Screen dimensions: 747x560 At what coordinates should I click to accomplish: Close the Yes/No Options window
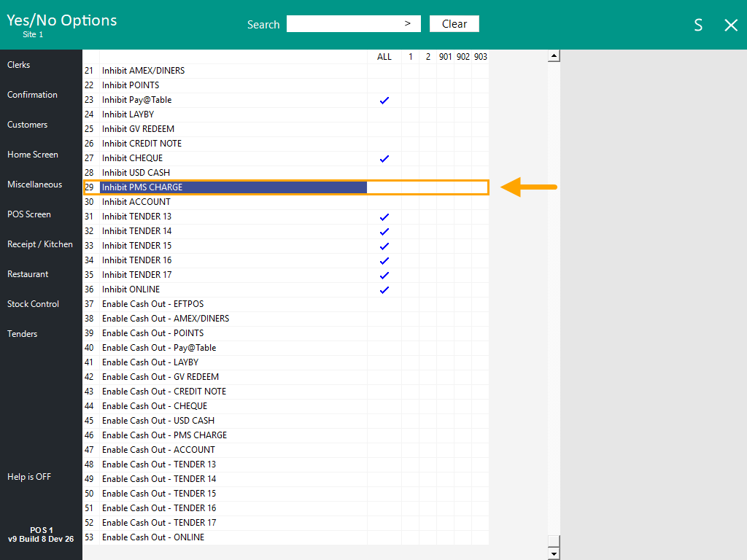click(x=731, y=26)
